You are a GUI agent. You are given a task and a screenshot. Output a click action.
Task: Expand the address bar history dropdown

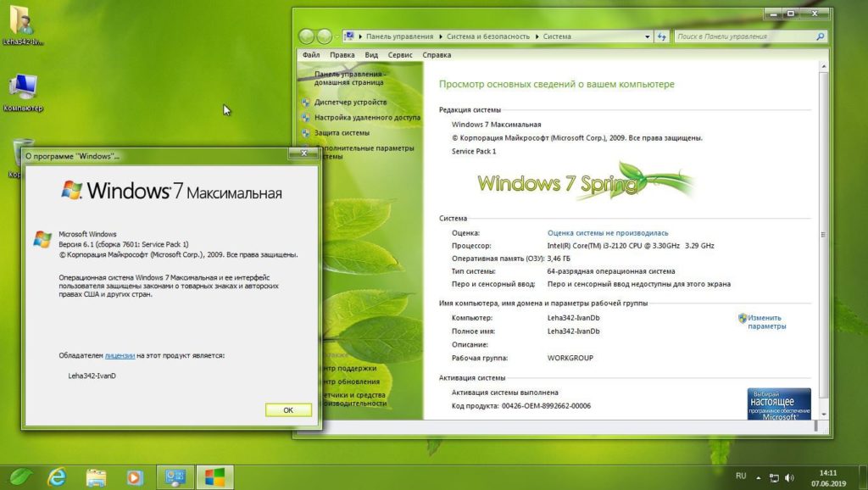[647, 36]
